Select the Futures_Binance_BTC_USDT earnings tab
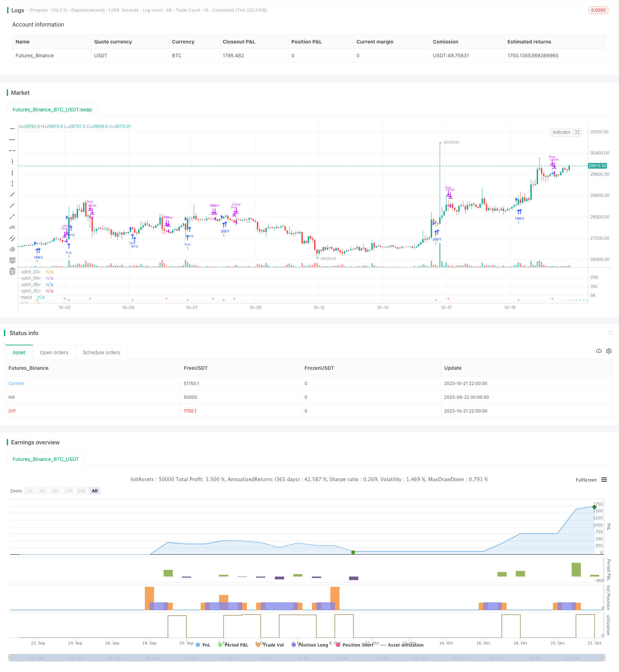619x672 pixels. pos(46,459)
